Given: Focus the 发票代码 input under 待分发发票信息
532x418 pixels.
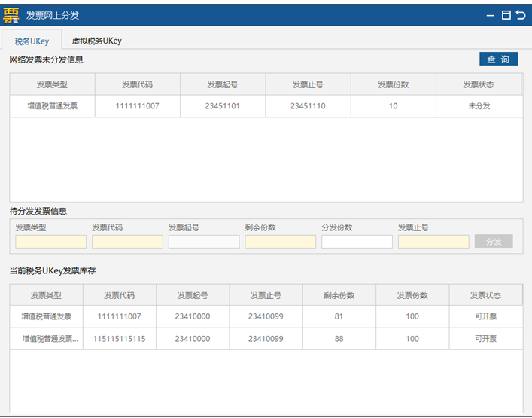Looking at the screenshot, I should (128, 242).
